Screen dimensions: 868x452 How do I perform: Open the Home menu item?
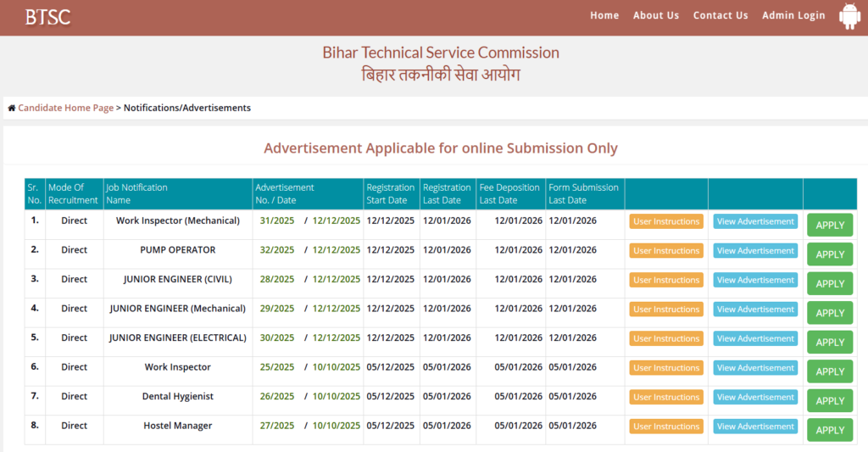[604, 15]
